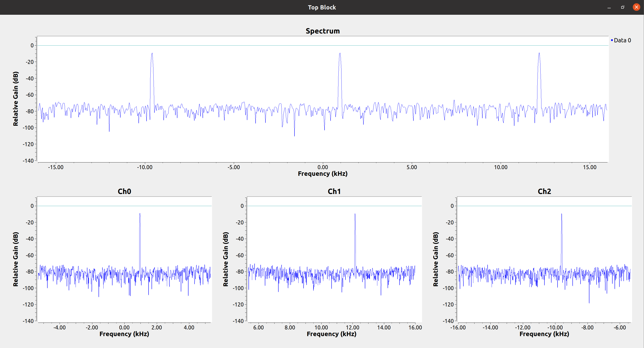Screen dimensions: 644x348
Task: Click the Ch0 plot title
Action: pyautogui.click(x=124, y=191)
